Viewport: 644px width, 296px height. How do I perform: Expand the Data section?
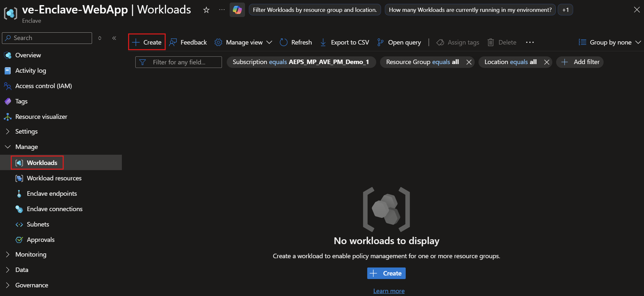22,270
